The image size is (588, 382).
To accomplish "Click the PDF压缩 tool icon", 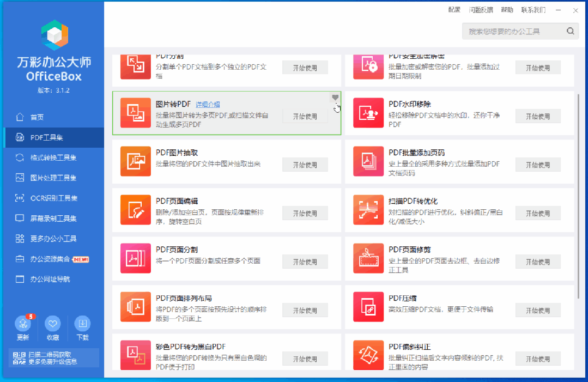I will point(368,307).
